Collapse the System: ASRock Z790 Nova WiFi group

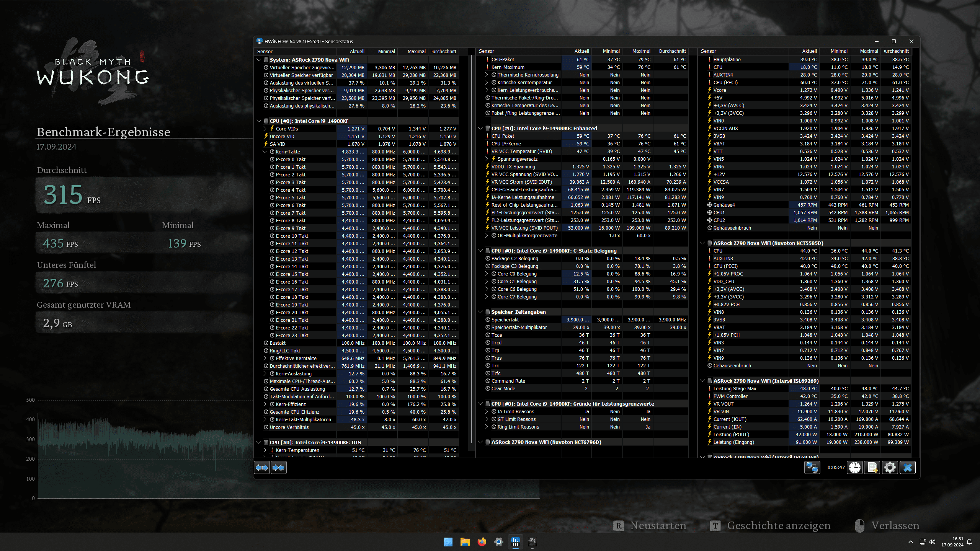(259, 60)
